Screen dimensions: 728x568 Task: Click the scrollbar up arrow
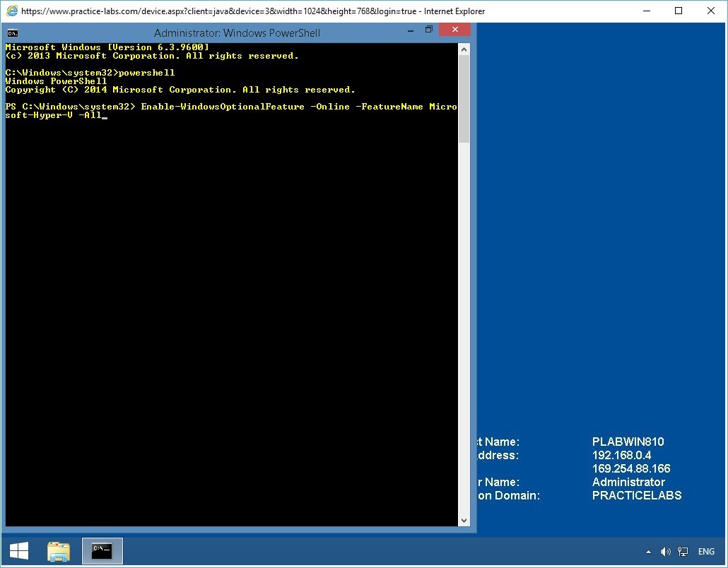pyautogui.click(x=464, y=48)
